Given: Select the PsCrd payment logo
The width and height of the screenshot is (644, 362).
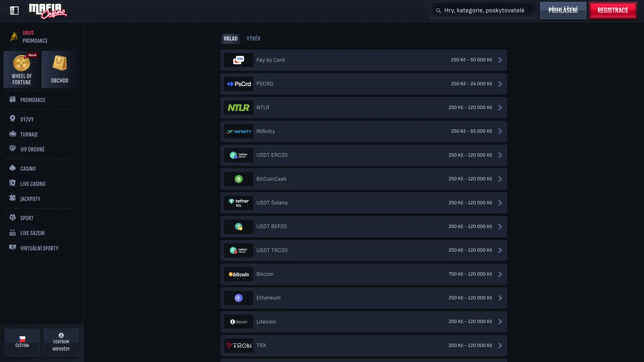Looking at the screenshot, I should click(239, 84).
